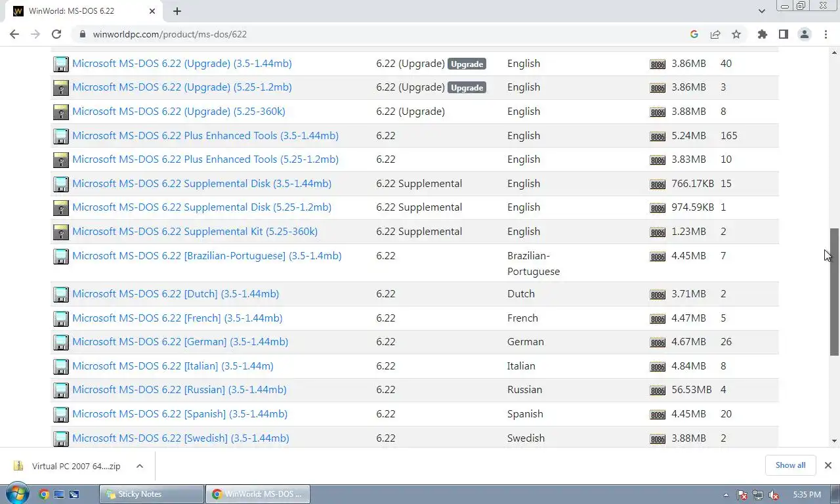Click the Brazilian-Portuguese language cell

[533, 263]
